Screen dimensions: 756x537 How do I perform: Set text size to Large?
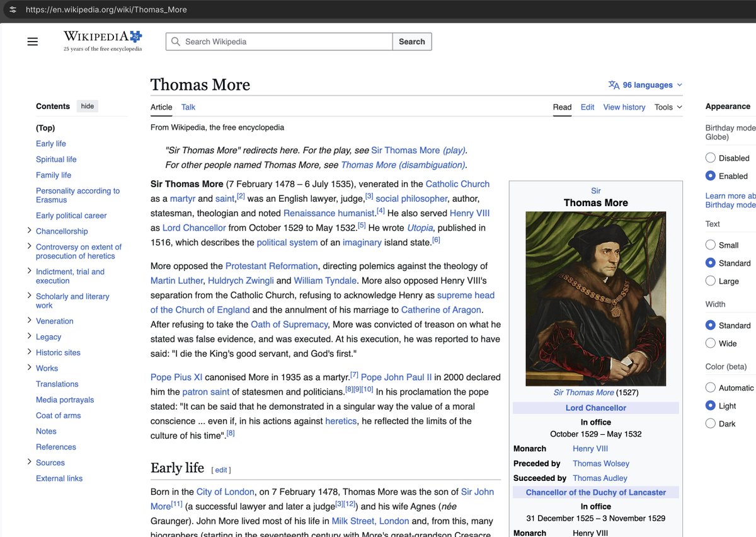[x=711, y=281]
